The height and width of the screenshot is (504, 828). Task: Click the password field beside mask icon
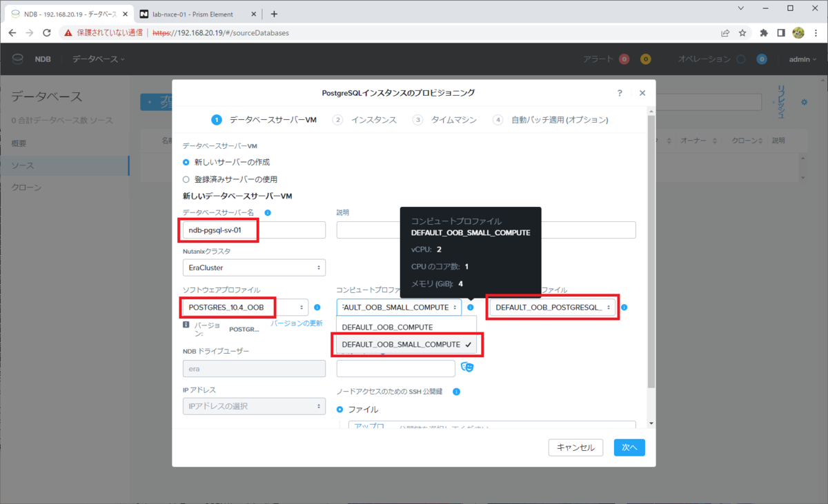pyautogui.click(x=396, y=369)
